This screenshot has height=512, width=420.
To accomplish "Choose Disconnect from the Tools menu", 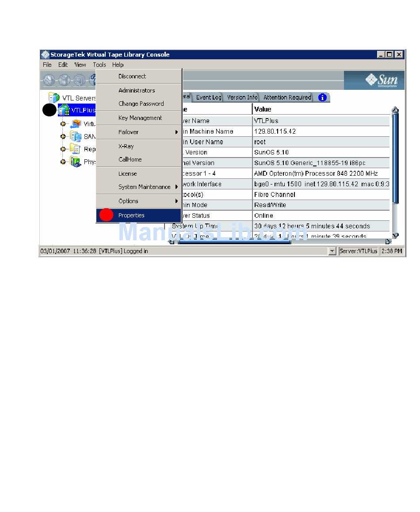I will (139, 76).
